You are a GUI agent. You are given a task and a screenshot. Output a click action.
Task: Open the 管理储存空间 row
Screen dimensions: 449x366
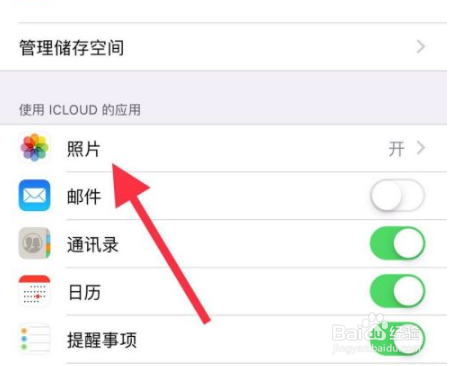point(223,47)
